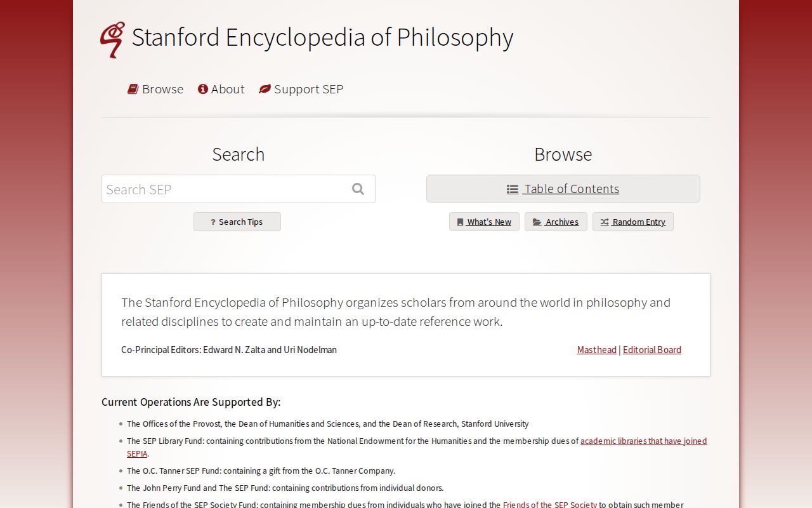Browse the Archives
Viewport: 812px width, 508px height.
(x=561, y=222)
